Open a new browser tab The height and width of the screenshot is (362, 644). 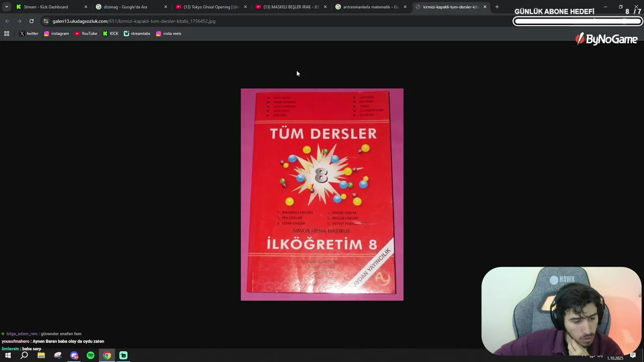click(497, 7)
